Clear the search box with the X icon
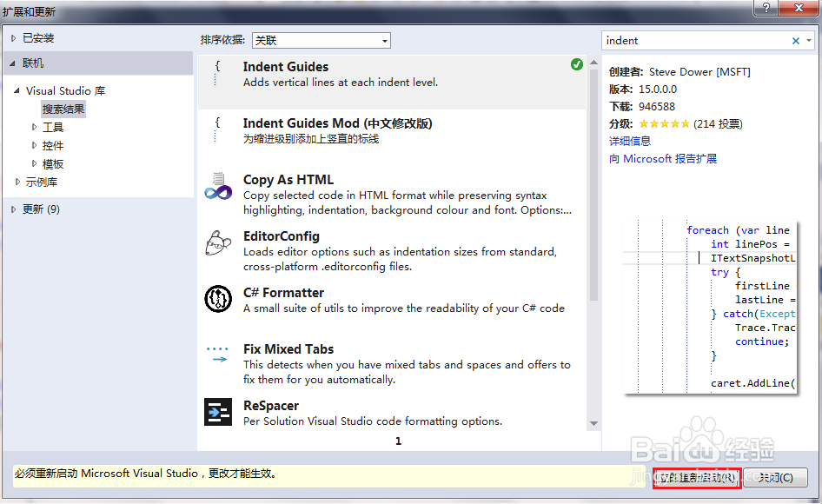Viewport: 822px width, 504px height. point(795,41)
